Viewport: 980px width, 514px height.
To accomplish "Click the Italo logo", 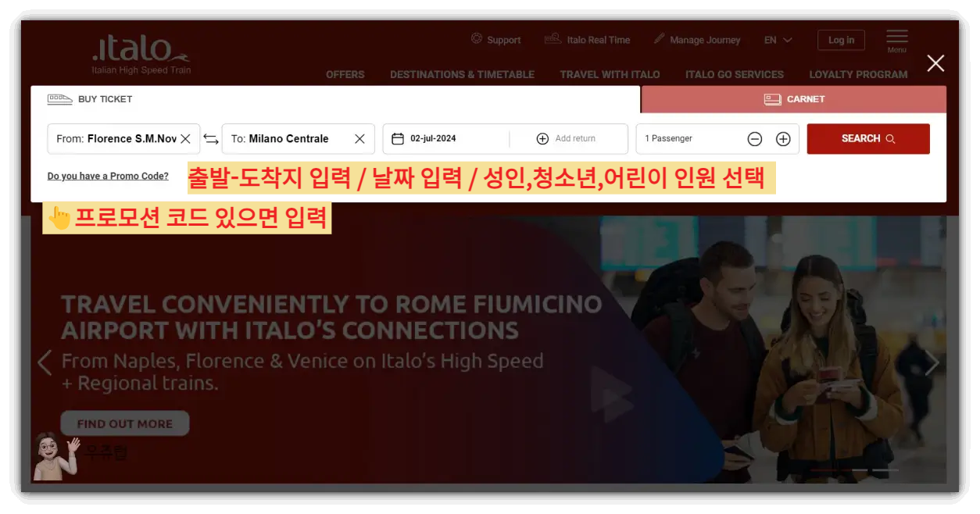I will (x=141, y=54).
